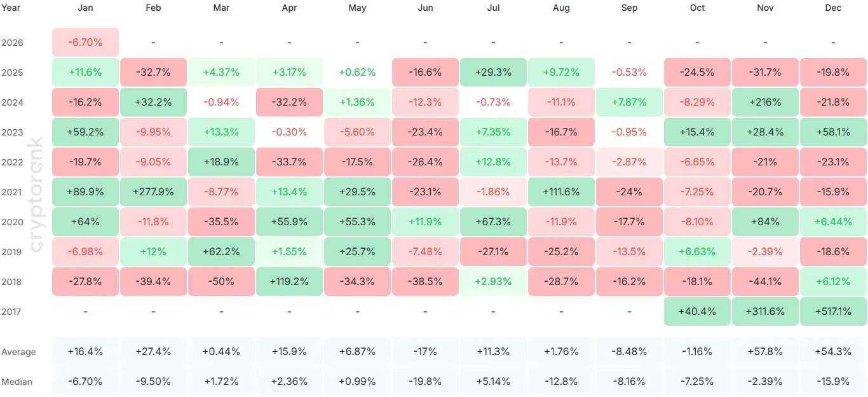Click the August median value -12.8%
Image resolution: width=868 pixels, height=397 pixels.
561,382
